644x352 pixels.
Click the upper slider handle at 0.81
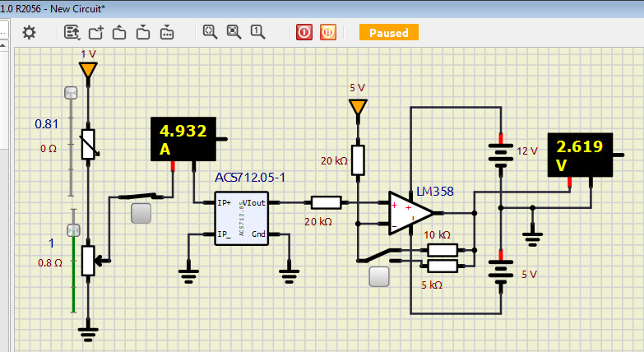(71, 93)
